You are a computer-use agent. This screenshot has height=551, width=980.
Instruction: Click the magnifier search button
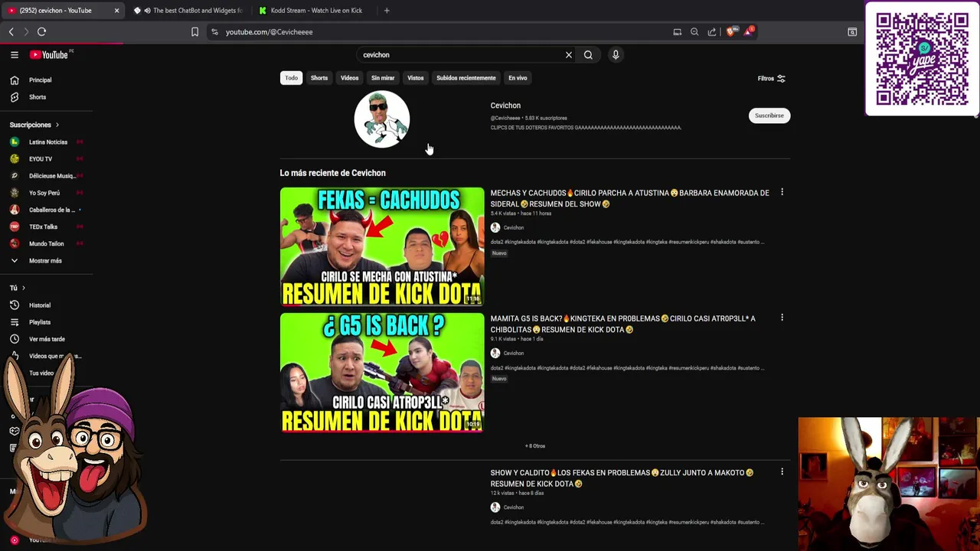pyautogui.click(x=588, y=55)
